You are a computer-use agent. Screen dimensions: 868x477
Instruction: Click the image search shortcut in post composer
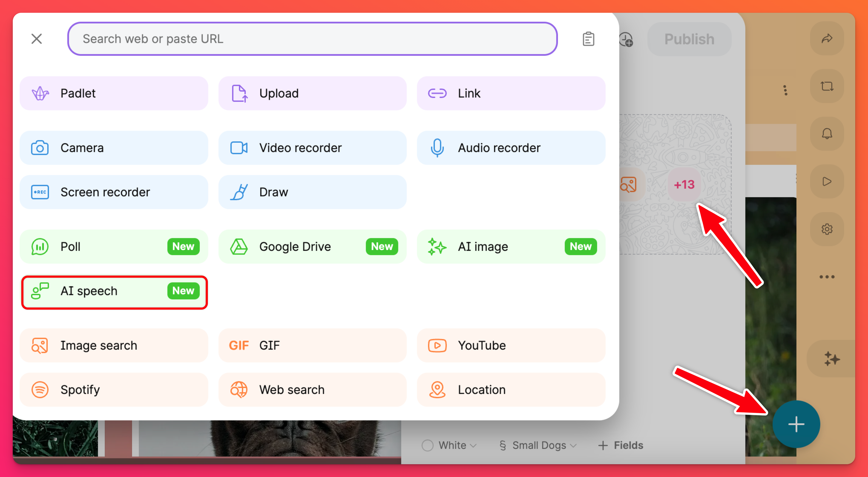[628, 185]
